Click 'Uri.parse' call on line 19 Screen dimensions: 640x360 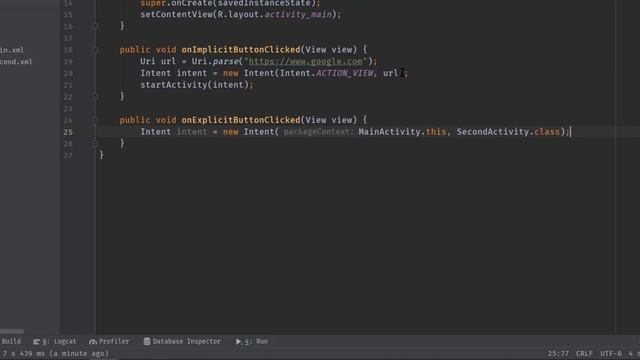[x=215, y=61]
